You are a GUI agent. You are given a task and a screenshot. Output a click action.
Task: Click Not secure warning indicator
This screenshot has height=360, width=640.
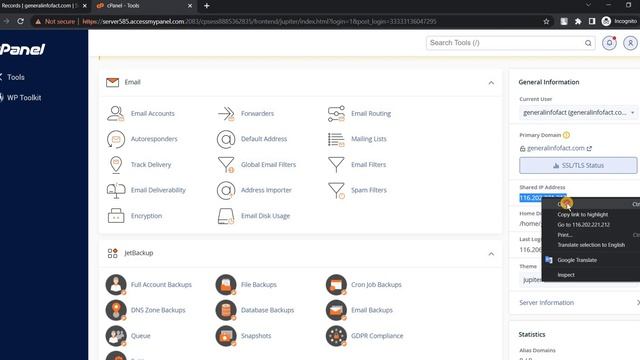pos(55,21)
